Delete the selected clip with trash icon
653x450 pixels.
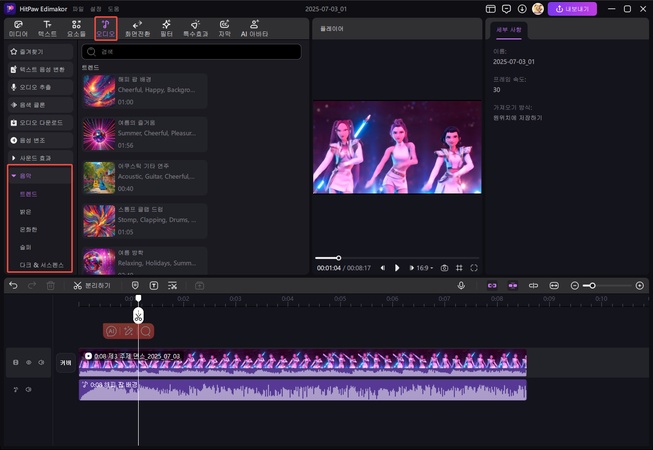(x=50, y=286)
